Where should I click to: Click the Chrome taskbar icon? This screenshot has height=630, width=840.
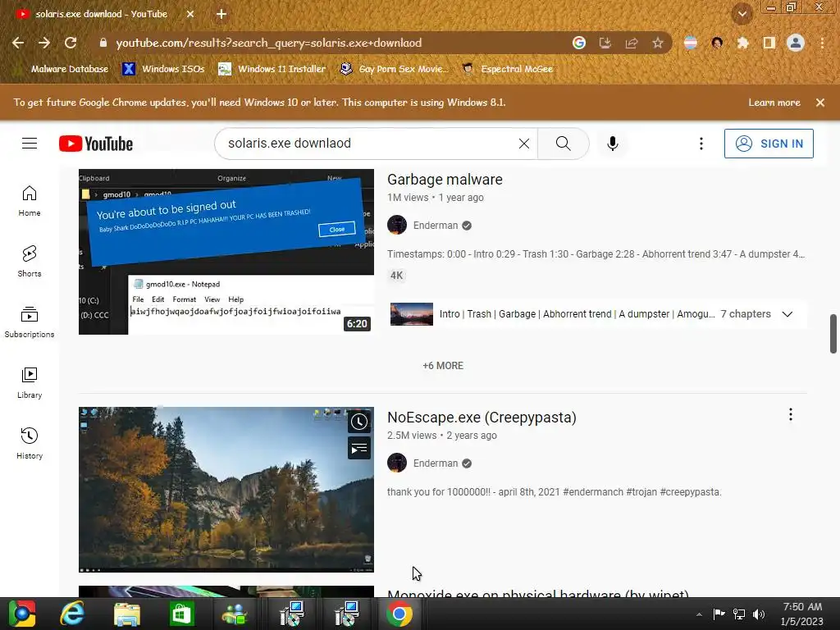click(399, 614)
